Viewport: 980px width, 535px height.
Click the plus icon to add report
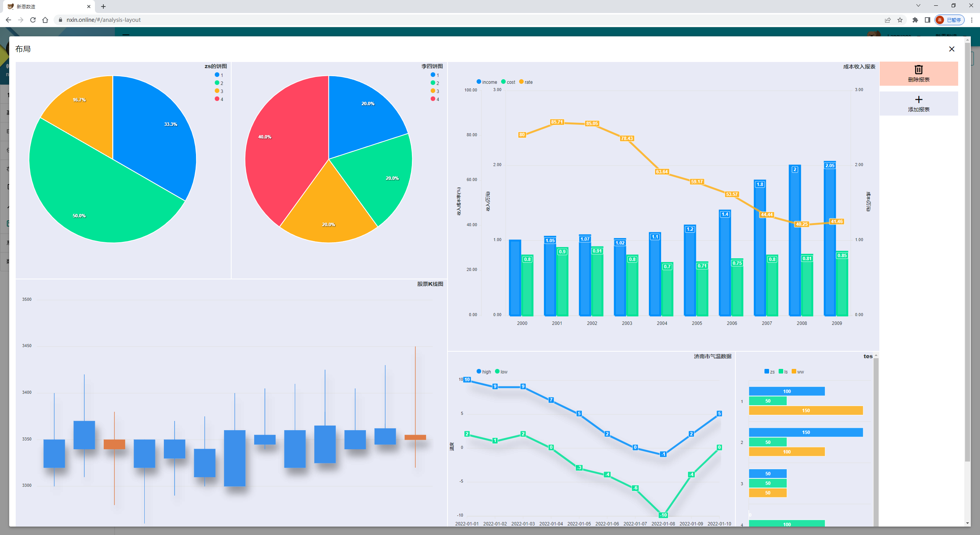point(918,100)
